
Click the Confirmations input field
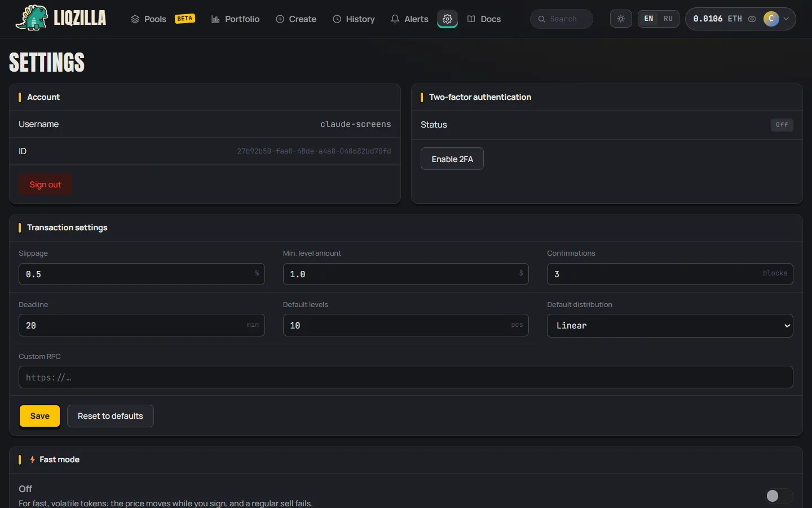coord(670,274)
